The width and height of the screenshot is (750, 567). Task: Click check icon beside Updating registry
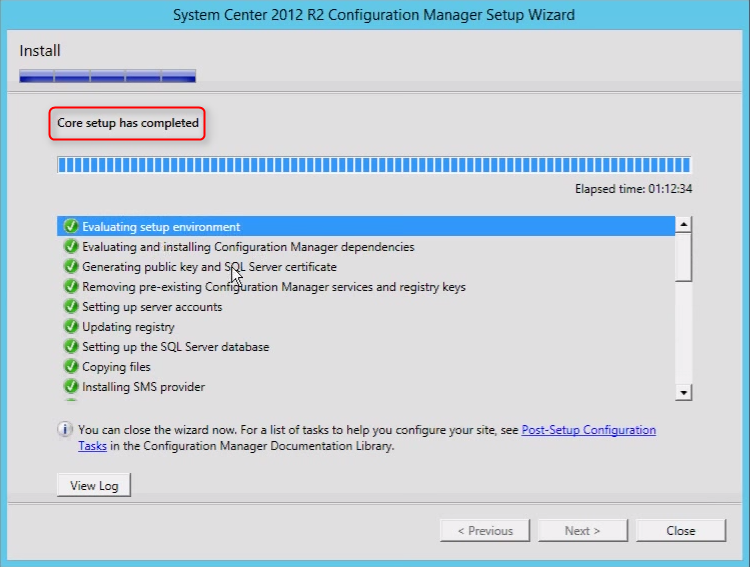coord(71,327)
